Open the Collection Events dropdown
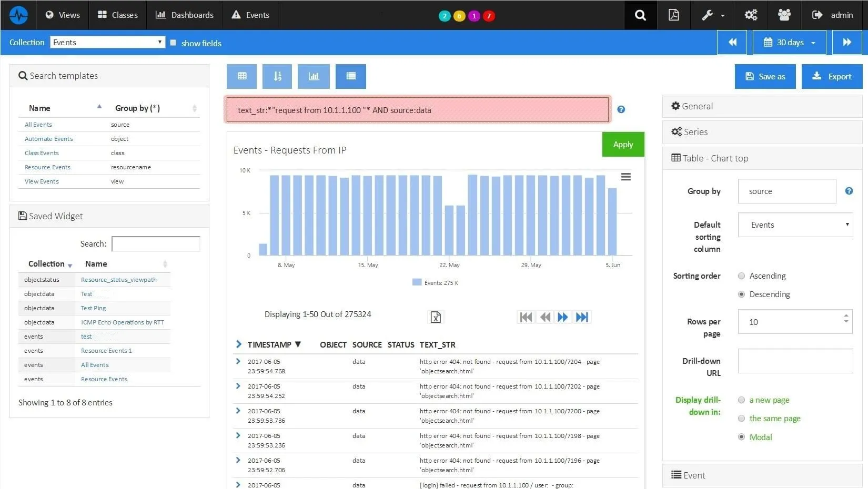This screenshot has height=489, width=868. tap(108, 42)
